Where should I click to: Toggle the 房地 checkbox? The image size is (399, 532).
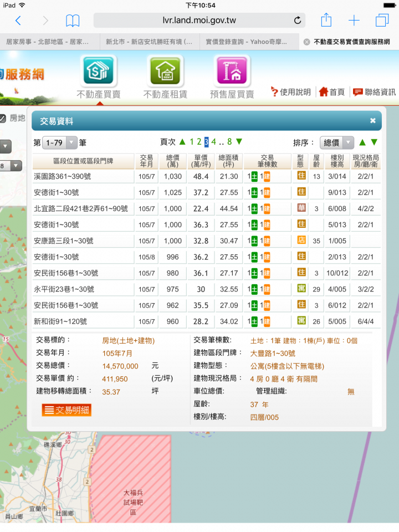click(3, 118)
